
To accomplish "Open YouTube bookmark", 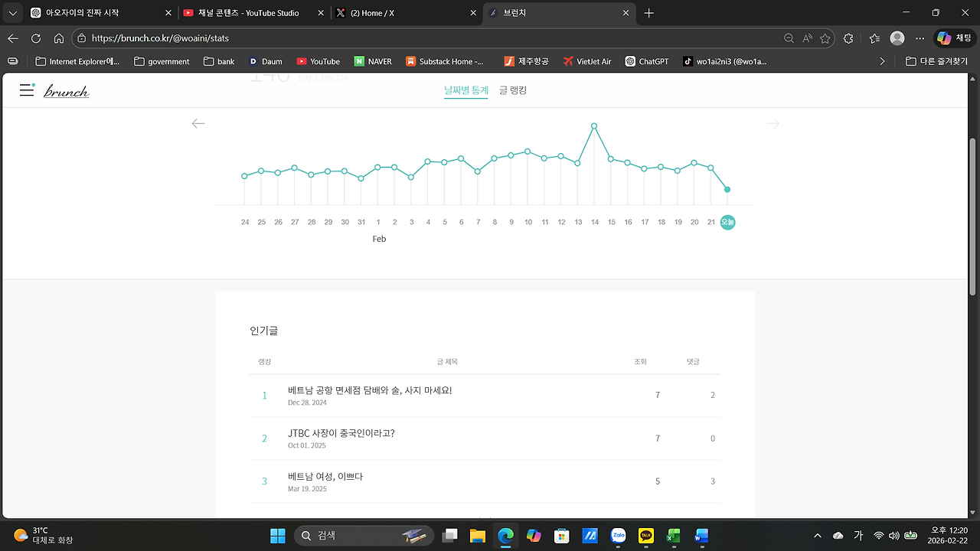I will [318, 61].
